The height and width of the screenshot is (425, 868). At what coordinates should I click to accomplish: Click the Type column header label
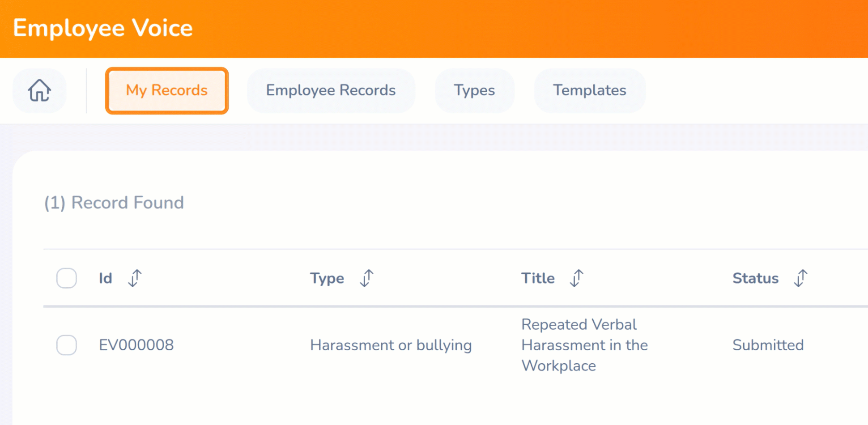(x=327, y=278)
